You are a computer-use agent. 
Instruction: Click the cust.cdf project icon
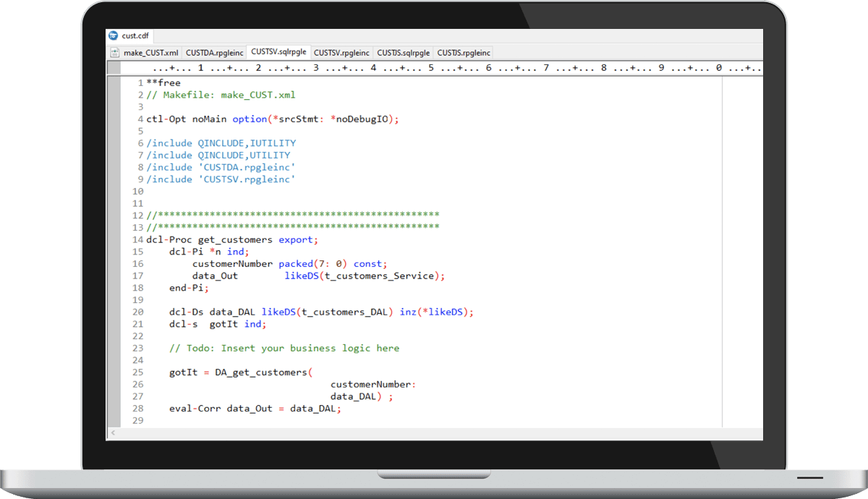coord(113,35)
